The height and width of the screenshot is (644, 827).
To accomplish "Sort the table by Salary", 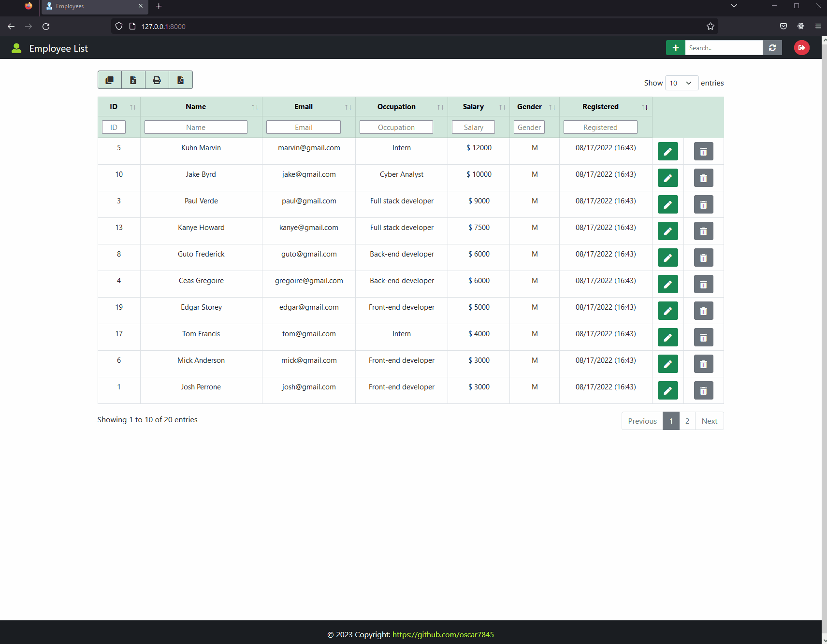I will (x=502, y=107).
